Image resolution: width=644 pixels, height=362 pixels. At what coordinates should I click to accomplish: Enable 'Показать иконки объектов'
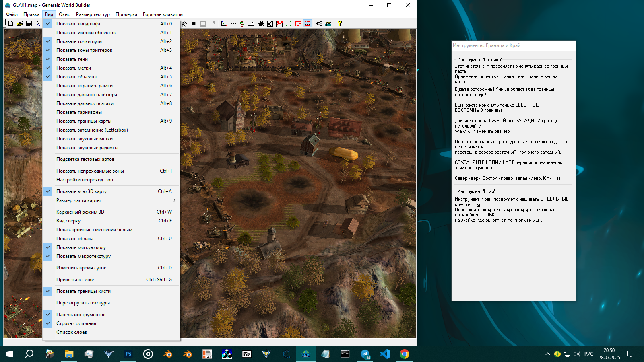click(x=111, y=33)
